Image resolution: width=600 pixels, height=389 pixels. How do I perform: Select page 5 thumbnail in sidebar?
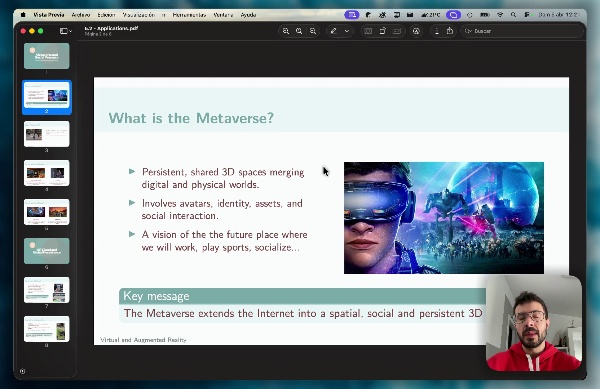[x=47, y=212]
